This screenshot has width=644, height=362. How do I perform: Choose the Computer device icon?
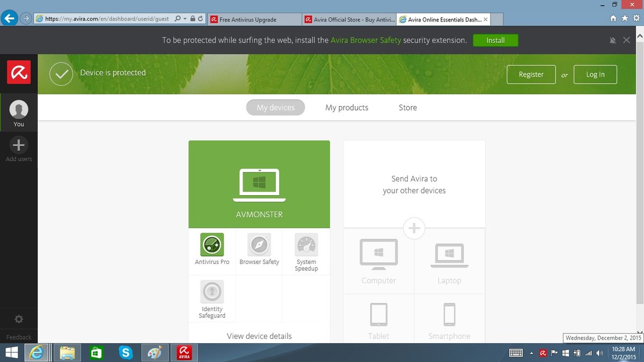pos(379,254)
